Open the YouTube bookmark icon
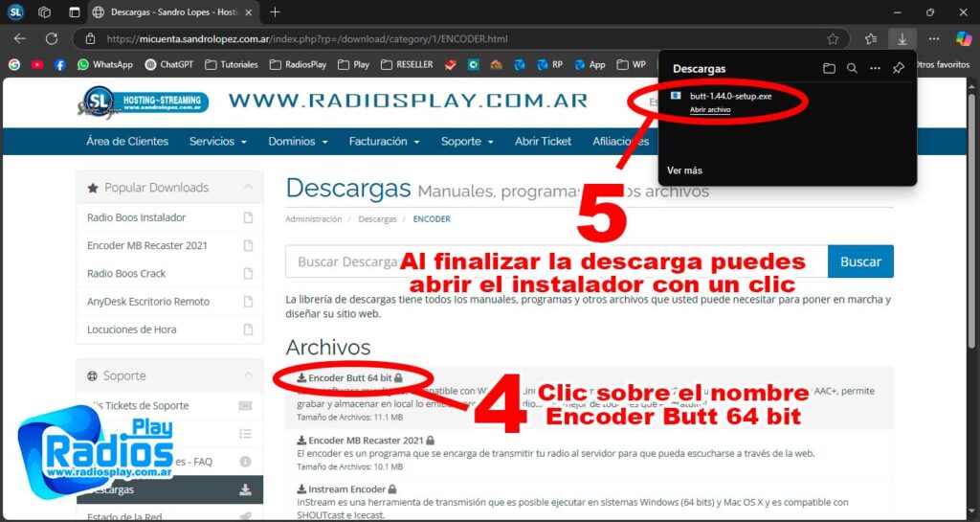Viewport: 980px width, 522px height. point(37,64)
